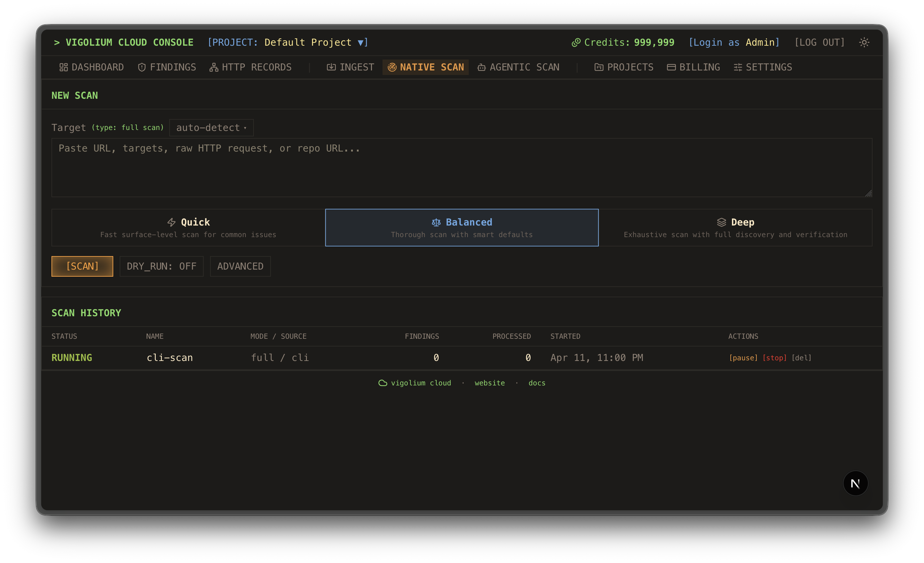Image resolution: width=924 pixels, height=563 pixels.
Task: Click the Deep layers icon
Action: coord(722,222)
